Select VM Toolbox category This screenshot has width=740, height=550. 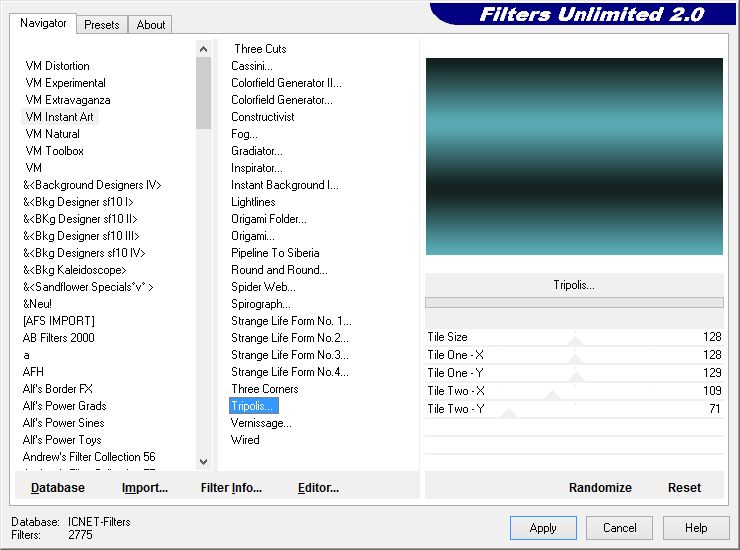(55, 151)
